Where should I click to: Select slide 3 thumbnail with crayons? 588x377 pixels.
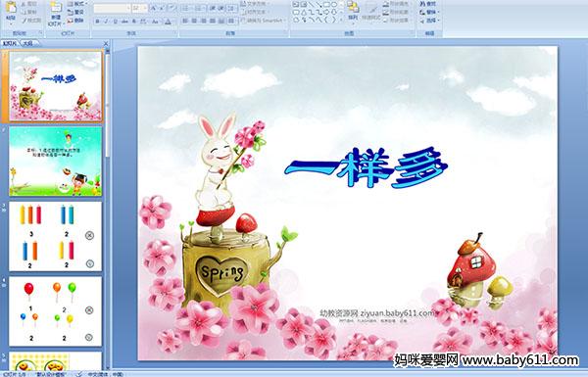click(x=56, y=236)
